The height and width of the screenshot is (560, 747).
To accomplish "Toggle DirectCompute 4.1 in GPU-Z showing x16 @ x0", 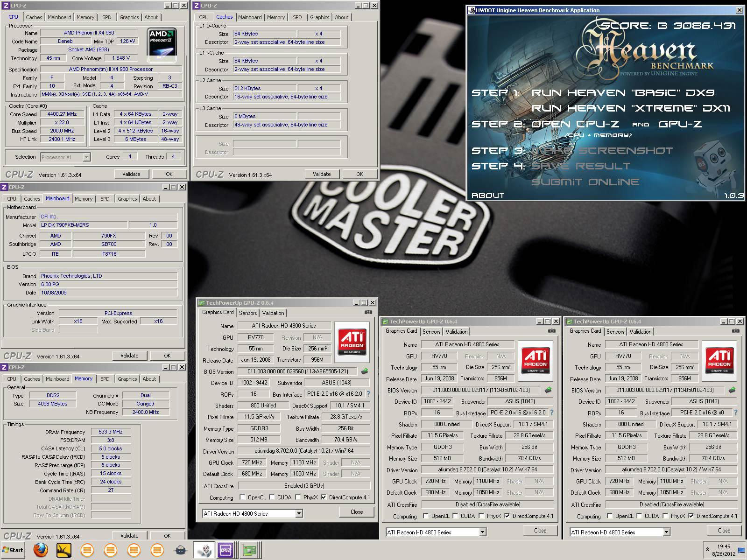I will pyautogui.click(x=691, y=516).
